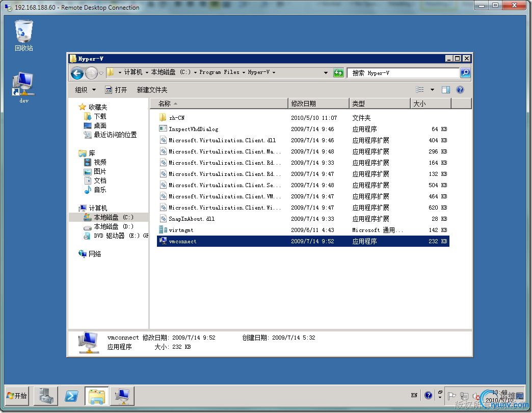Click the Explorer taskbar button
532x413 pixels.
(x=97, y=396)
